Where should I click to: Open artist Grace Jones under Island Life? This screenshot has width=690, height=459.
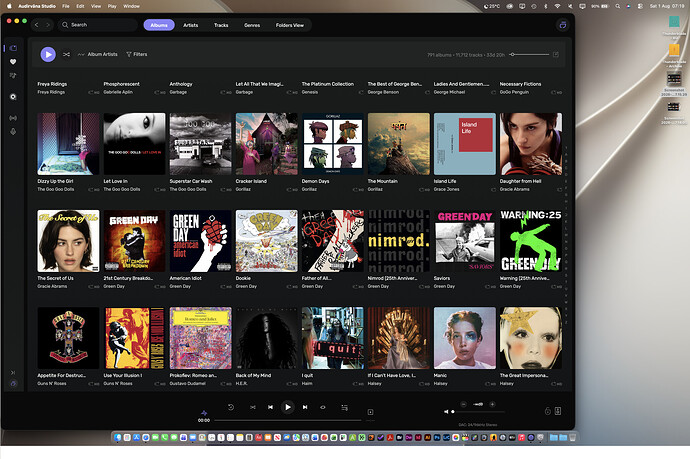[x=447, y=189]
